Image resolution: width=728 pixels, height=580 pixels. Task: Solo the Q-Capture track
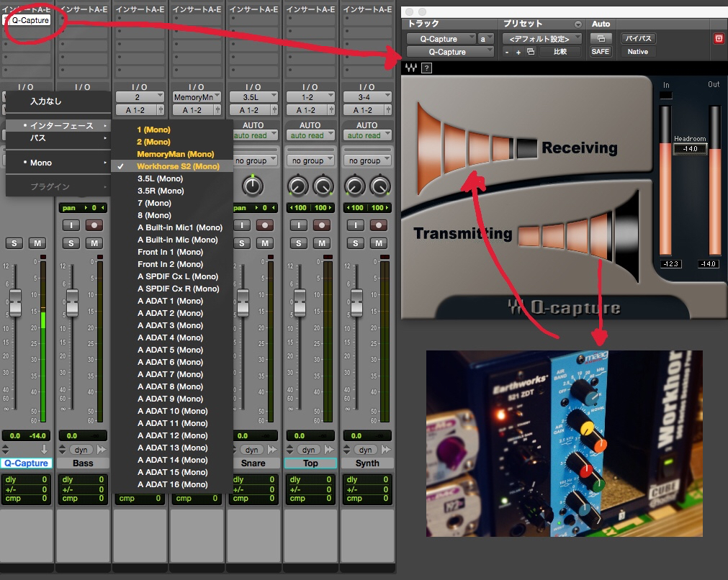14,243
